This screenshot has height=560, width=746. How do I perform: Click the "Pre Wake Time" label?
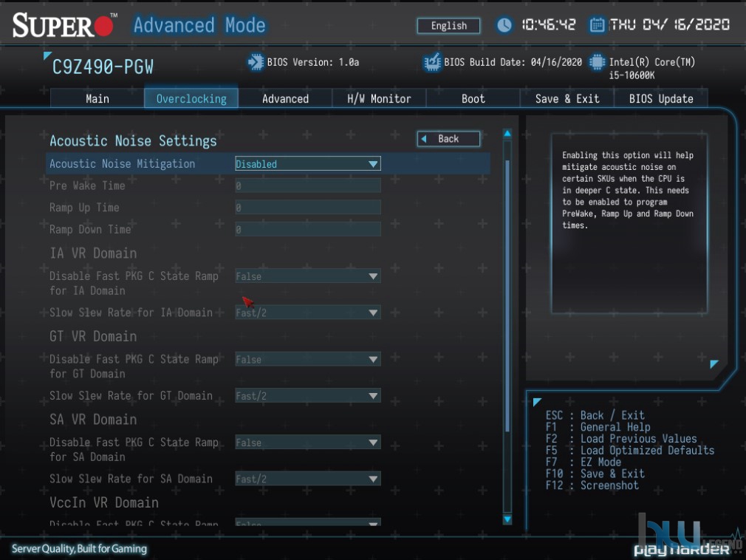[x=88, y=185]
